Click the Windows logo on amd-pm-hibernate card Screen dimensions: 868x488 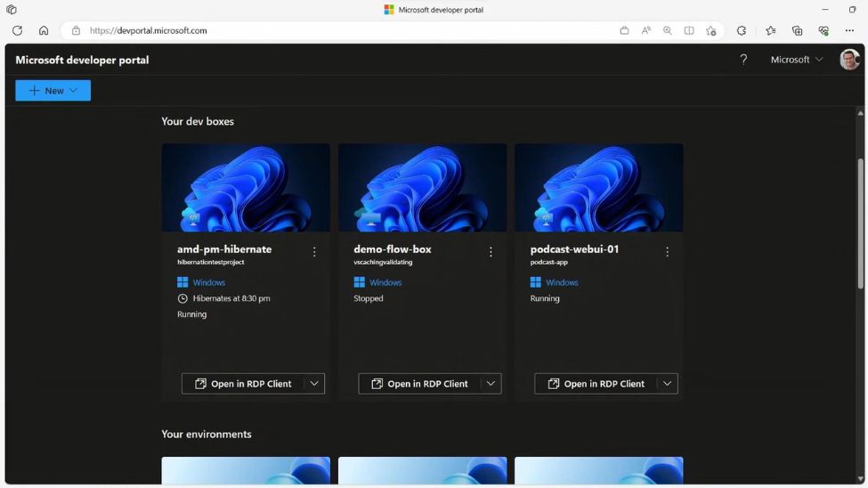(x=183, y=282)
